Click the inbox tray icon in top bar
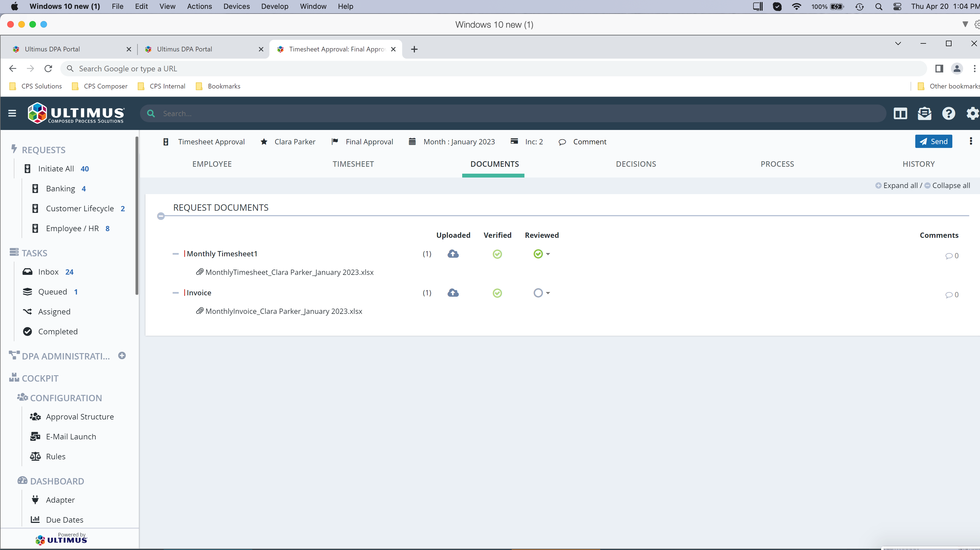The height and width of the screenshot is (550, 980). coord(924,113)
